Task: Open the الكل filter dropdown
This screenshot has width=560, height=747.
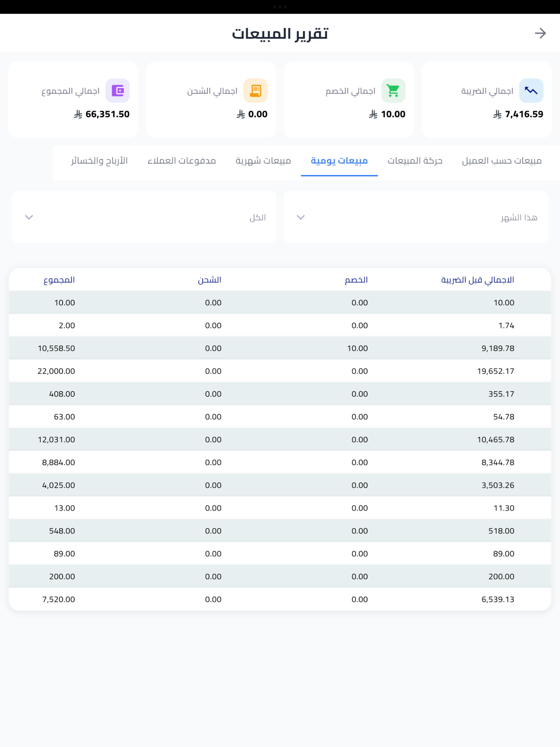Action: tap(144, 217)
